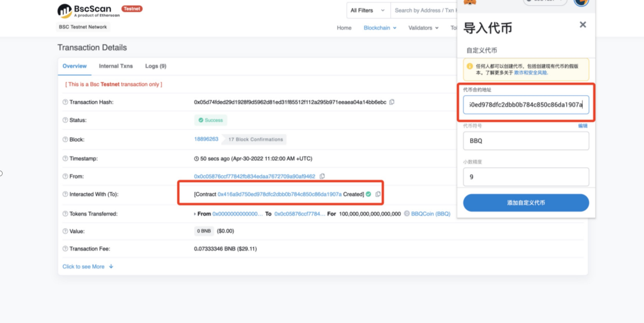Viewport: 644px width, 323px height.
Task: Open block 18896263 link
Action: pos(206,139)
